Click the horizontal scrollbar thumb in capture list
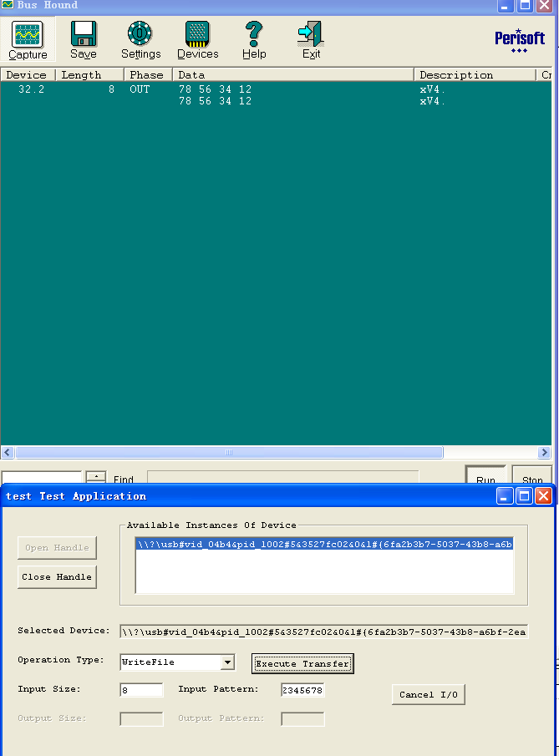The width and height of the screenshot is (559, 756). coord(229,452)
